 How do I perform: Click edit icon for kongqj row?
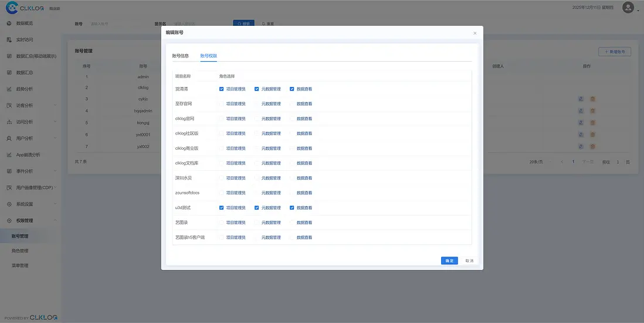click(x=581, y=123)
